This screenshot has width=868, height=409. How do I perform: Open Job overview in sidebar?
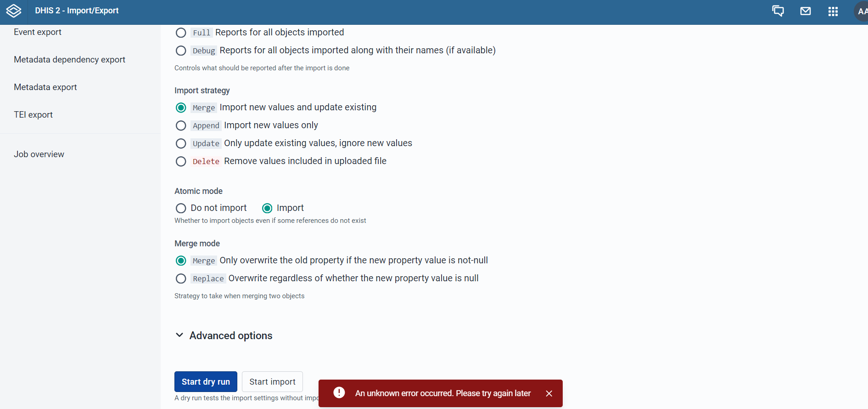click(x=39, y=154)
